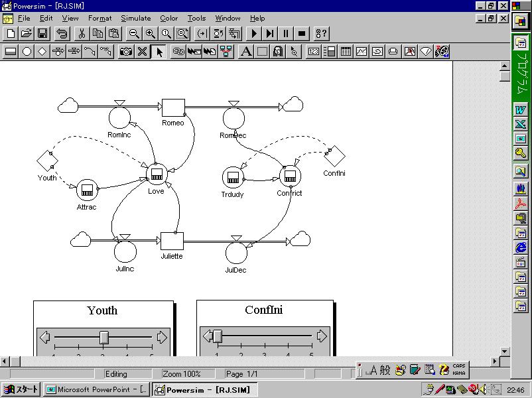Open the Window menu
The image size is (532, 398).
click(x=228, y=19)
